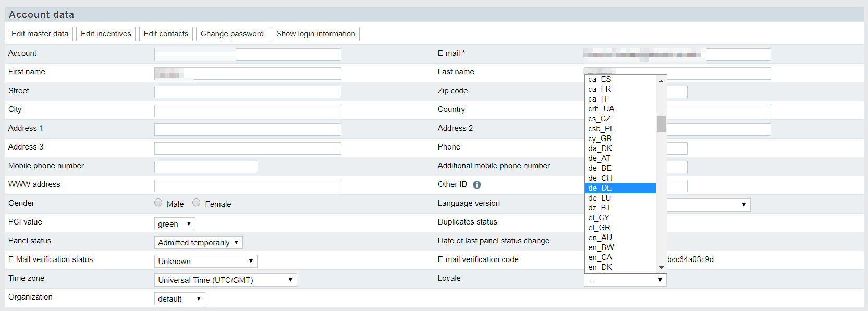Click the Country input field
The image size is (868, 311).
click(719, 111)
